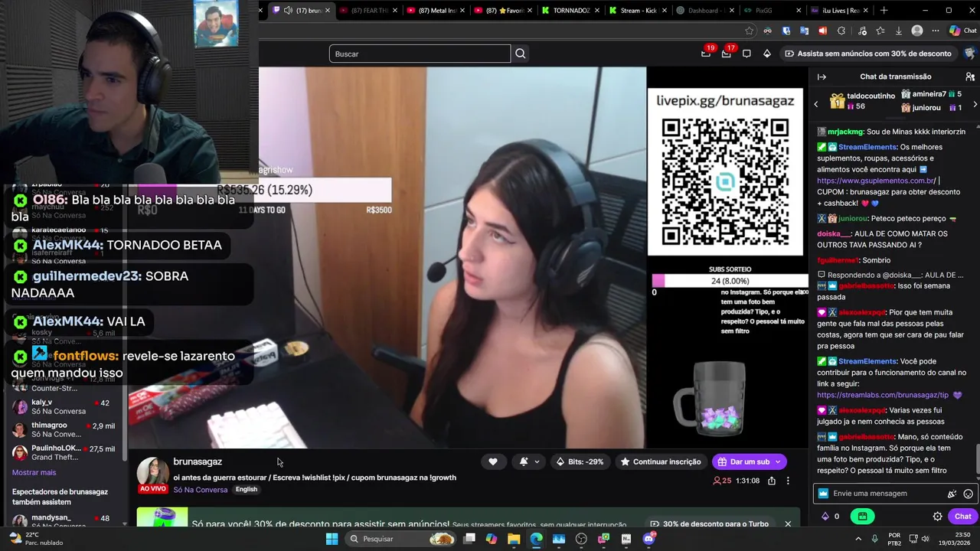Send message with Chat button
This screenshot has height=551, width=980.
coord(963,516)
